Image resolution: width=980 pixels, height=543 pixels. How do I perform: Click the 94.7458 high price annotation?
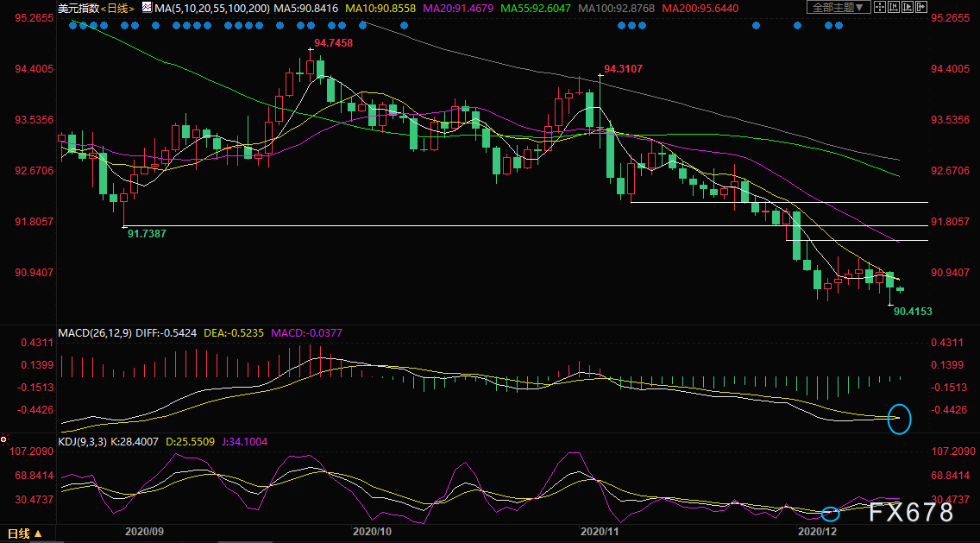pos(333,42)
